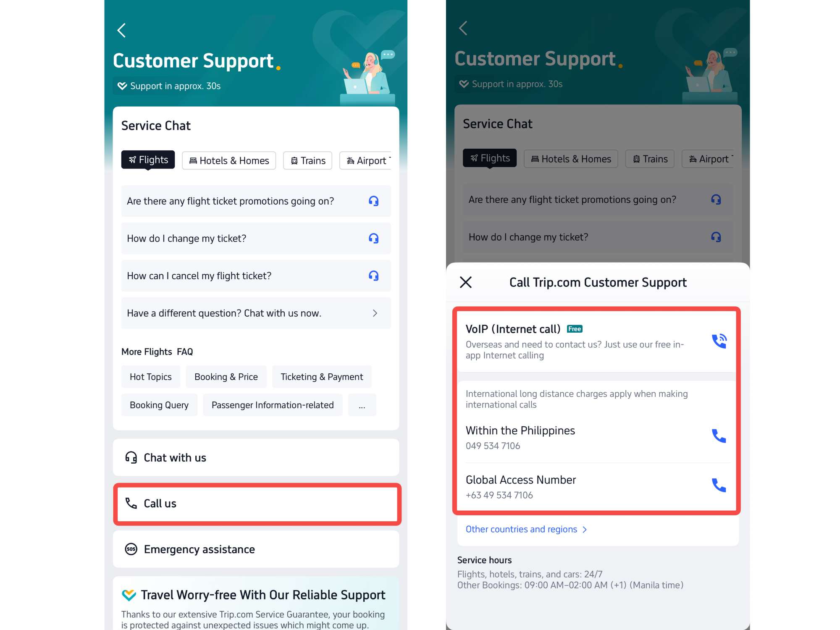This screenshot has width=840, height=630.
Task: Click headset icon next to 'How can I cancel my flight ticket?'
Action: point(373,276)
